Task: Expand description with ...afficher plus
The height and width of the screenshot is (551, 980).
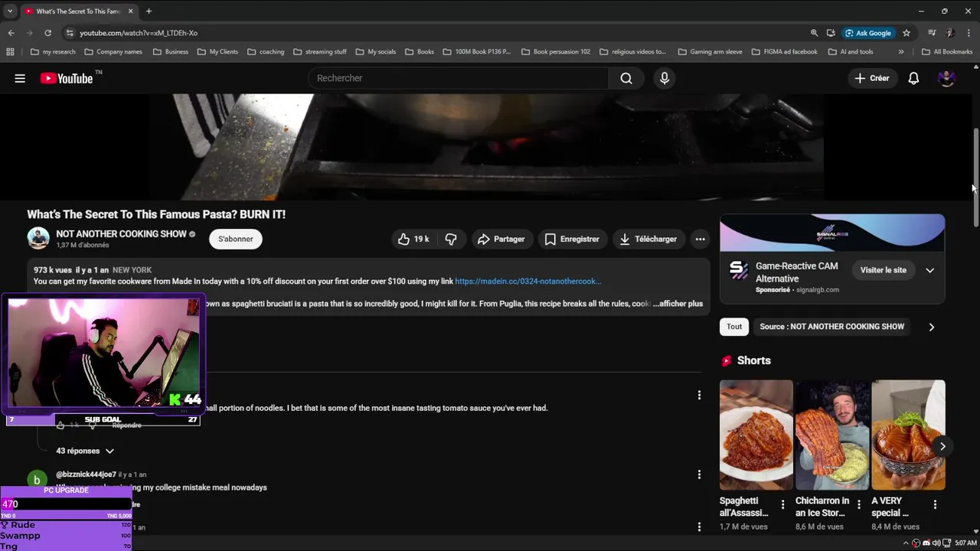Action: click(678, 304)
